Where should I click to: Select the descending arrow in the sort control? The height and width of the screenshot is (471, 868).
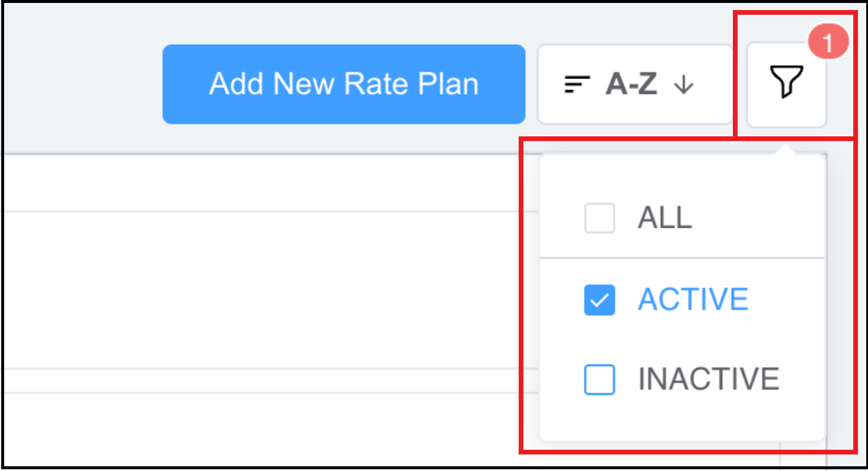(x=684, y=85)
